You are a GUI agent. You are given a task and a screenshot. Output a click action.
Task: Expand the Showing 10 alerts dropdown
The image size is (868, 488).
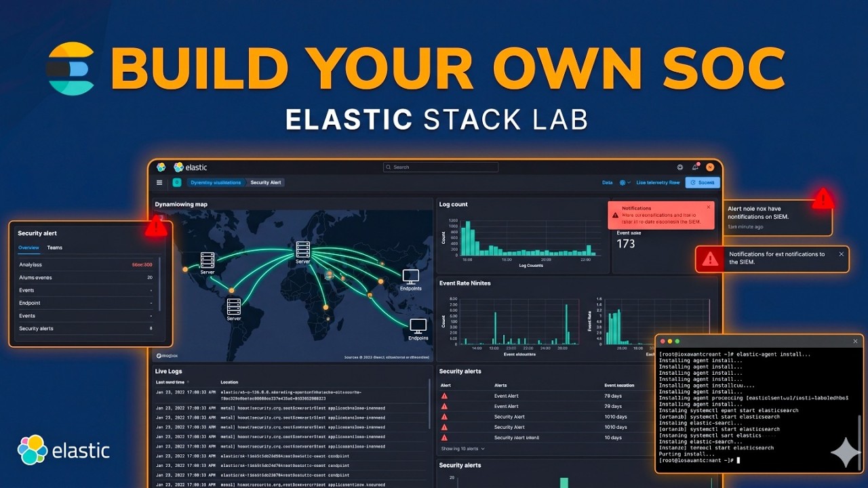pos(462,449)
